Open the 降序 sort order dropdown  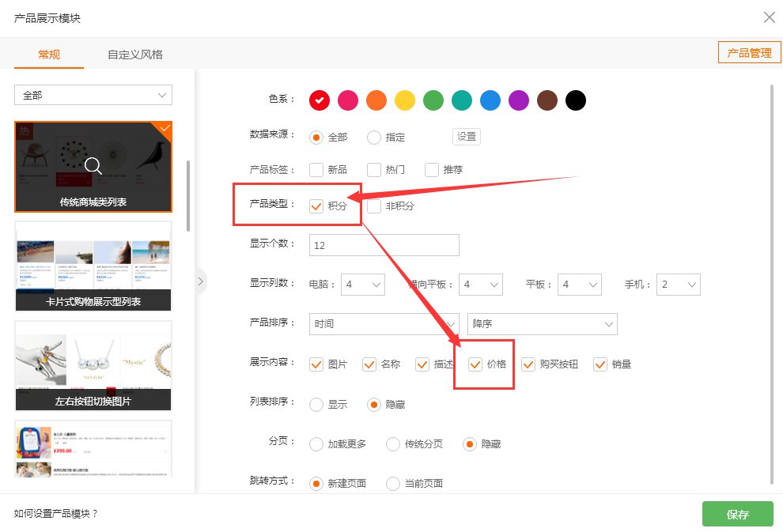(x=542, y=324)
